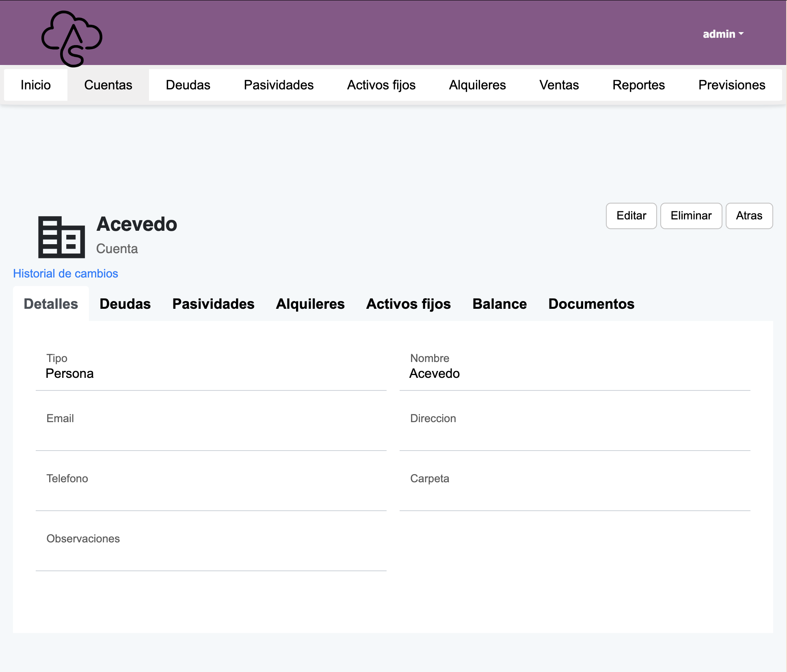Switch to the Documentos tab
Image resolution: width=787 pixels, height=672 pixels.
coord(591,304)
